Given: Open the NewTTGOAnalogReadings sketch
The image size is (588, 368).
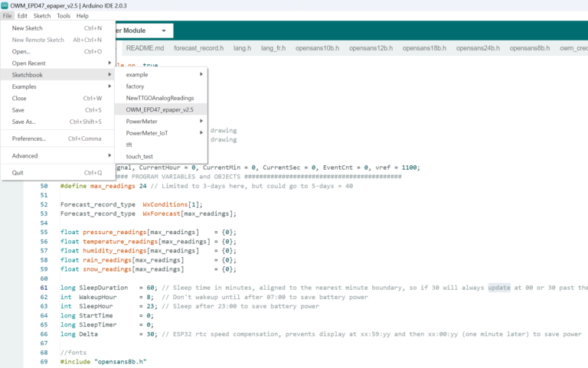Looking at the screenshot, I should (x=160, y=98).
